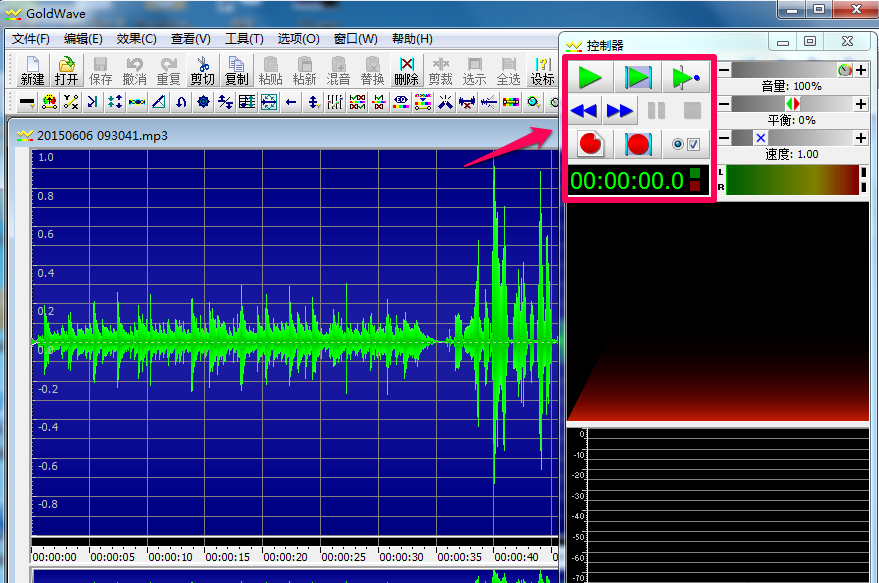Click plus to increase 音量 volume
The image size is (879, 583).
pos(860,70)
